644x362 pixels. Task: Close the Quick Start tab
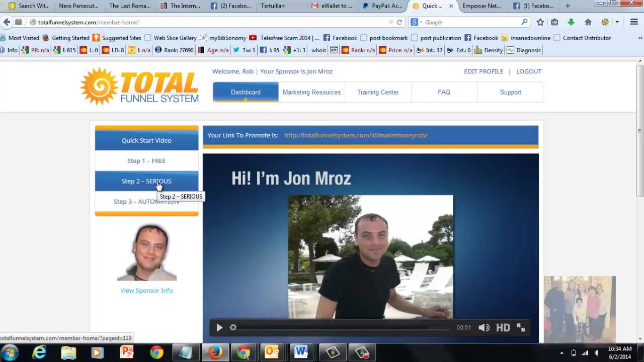point(451,6)
